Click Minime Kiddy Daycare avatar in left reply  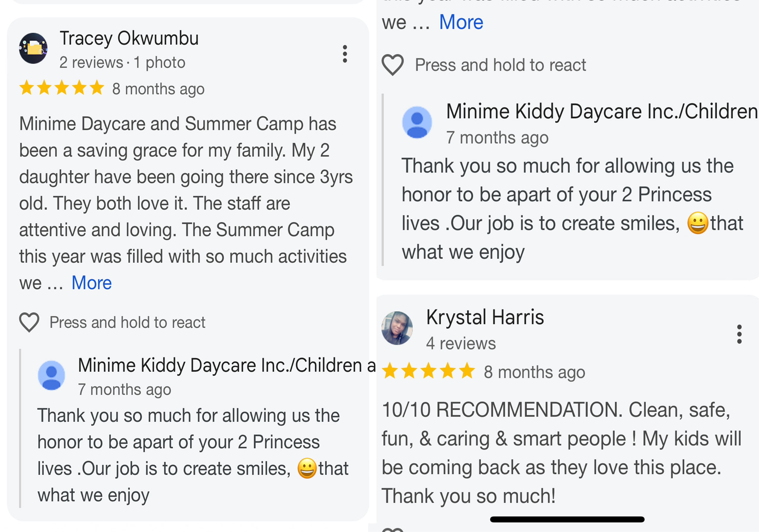click(51, 375)
